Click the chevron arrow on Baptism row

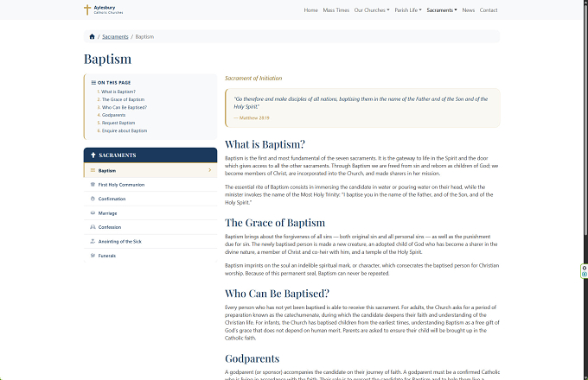(209, 170)
